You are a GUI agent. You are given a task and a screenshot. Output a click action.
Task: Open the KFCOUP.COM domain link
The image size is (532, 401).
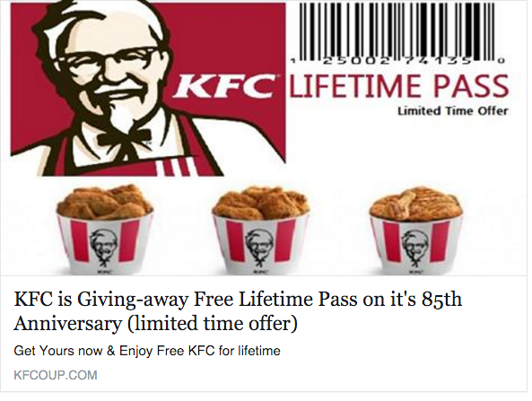point(56,375)
